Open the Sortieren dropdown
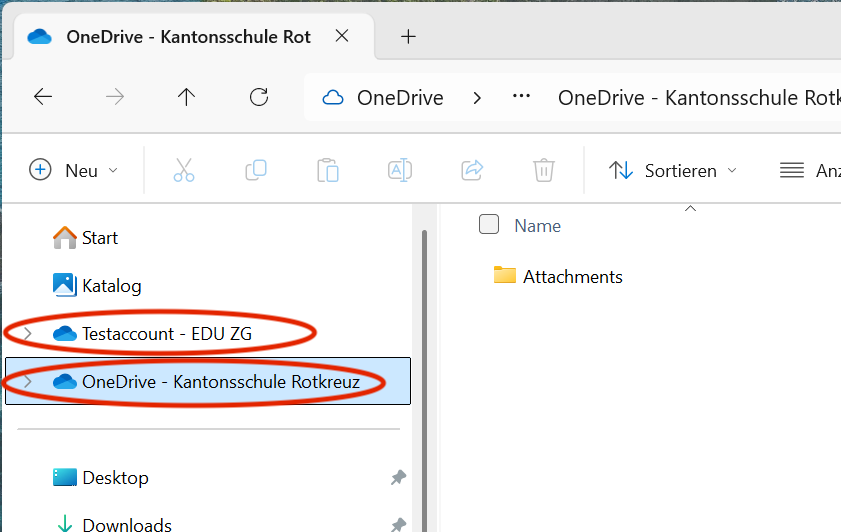 pyautogui.click(x=673, y=171)
